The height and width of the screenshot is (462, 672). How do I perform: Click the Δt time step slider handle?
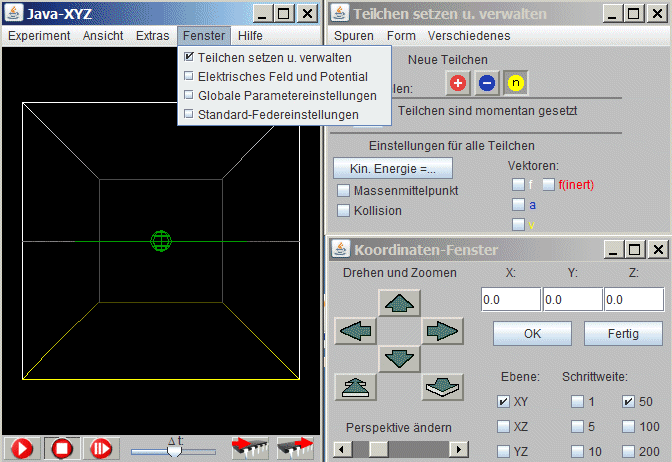[x=174, y=451]
